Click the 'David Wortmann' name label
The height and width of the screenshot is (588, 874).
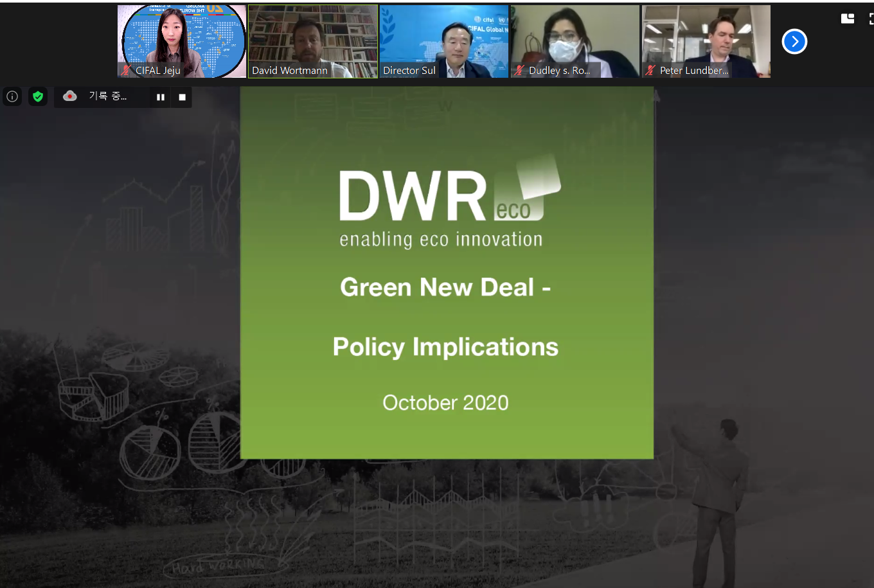(290, 71)
